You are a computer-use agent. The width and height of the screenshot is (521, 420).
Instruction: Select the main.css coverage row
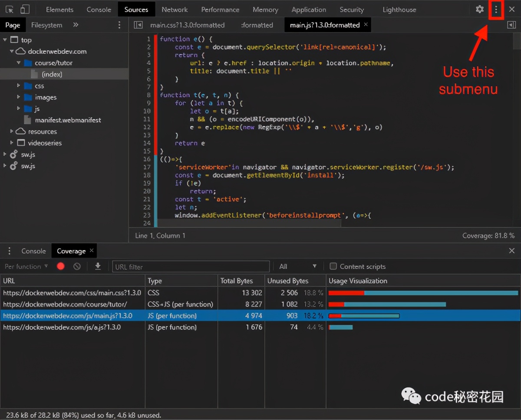(72, 293)
